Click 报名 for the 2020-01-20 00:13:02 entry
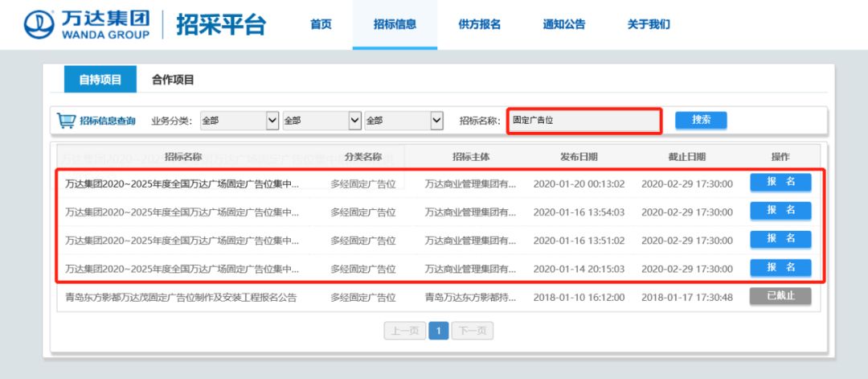The width and height of the screenshot is (868, 379). click(780, 183)
